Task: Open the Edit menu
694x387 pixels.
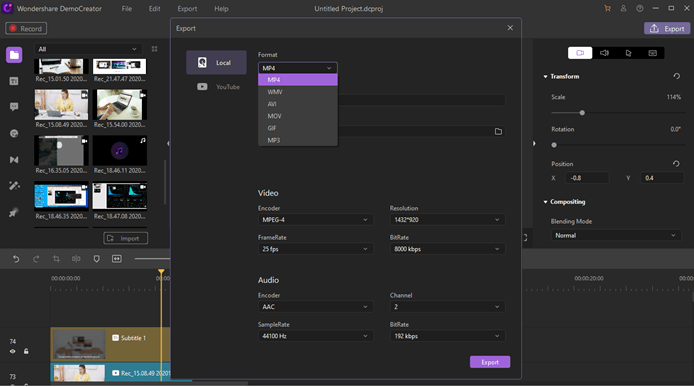Action: click(x=154, y=8)
